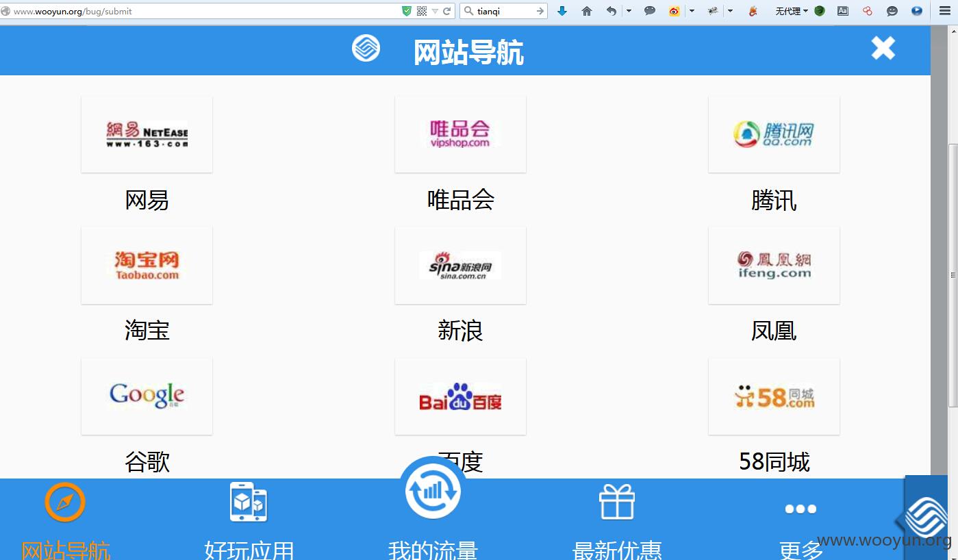The height and width of the screenshot is (560, 958).
Task: Click the 谷歌 text label
Action: 147,462
